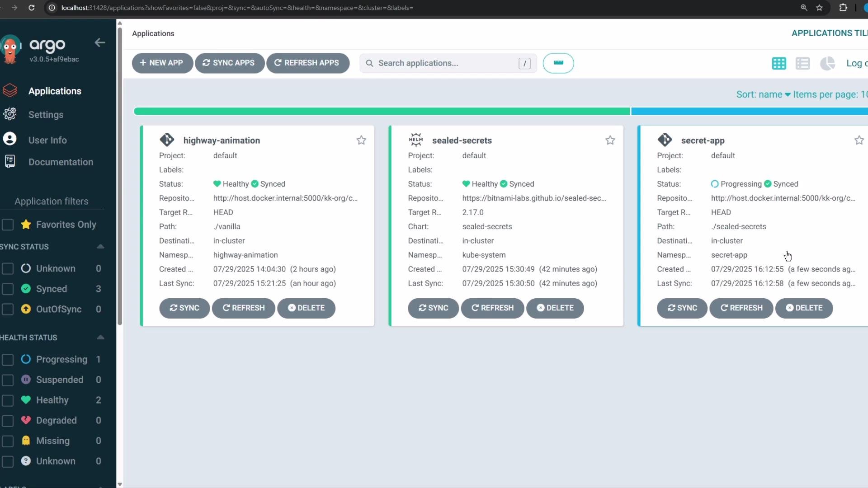Switch to list view
This screenshot has height=488, width=868.
pyautogui.click(x=802, y=63)
